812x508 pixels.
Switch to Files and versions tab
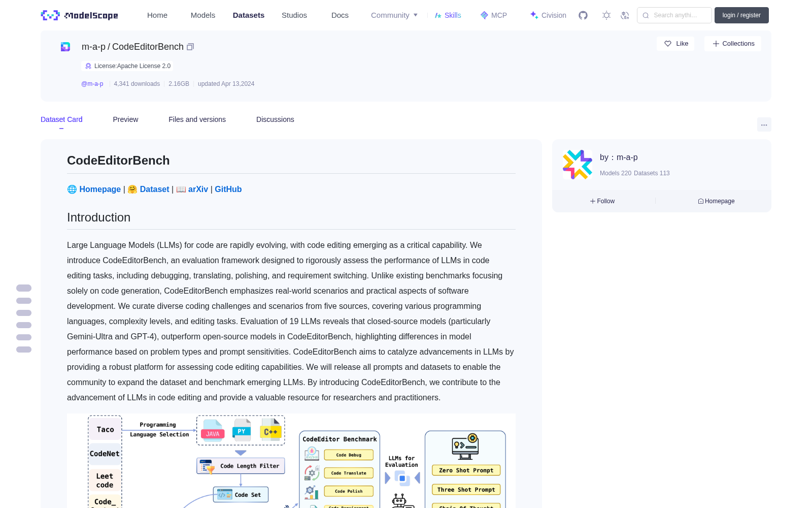197,119
